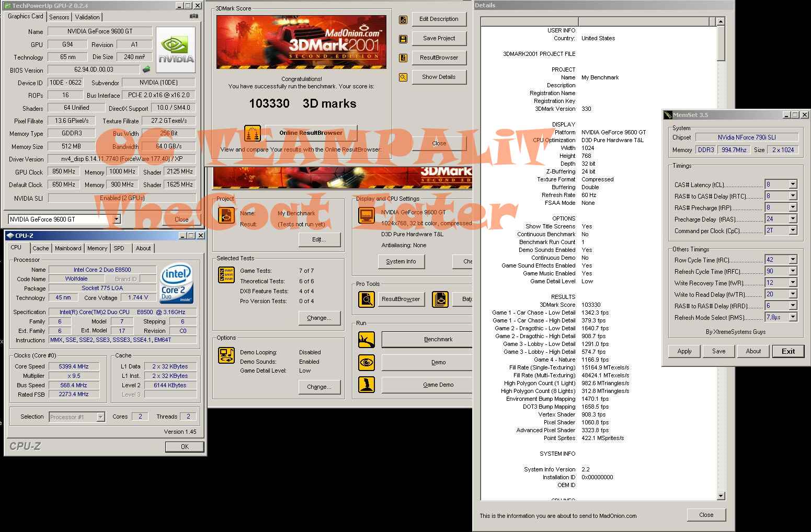
Task: Click the Benchmark run button
Action: pos(427,340)
